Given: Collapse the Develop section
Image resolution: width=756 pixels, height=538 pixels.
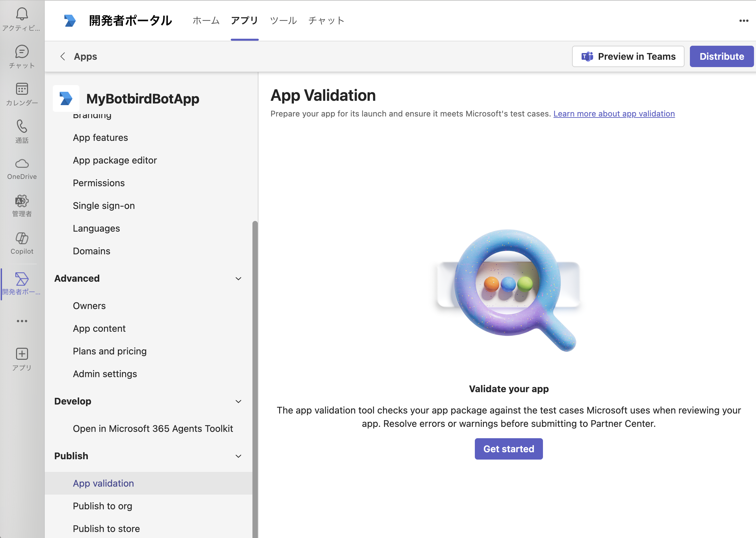Looking at the screenshot, I should (238, 401).
